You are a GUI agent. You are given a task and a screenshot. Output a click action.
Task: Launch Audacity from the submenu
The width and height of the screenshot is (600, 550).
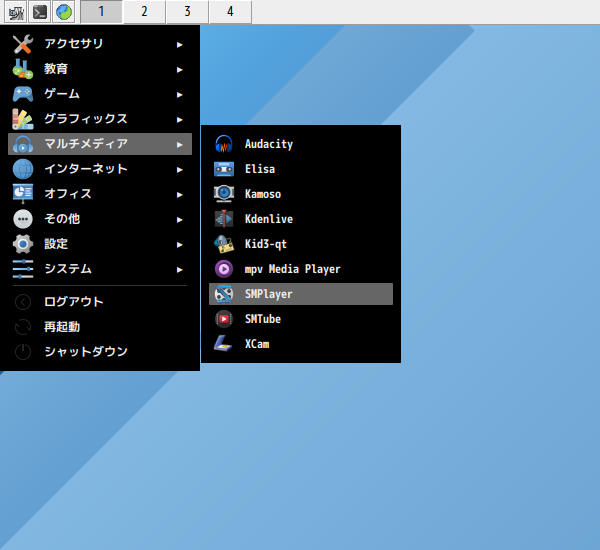301,144
